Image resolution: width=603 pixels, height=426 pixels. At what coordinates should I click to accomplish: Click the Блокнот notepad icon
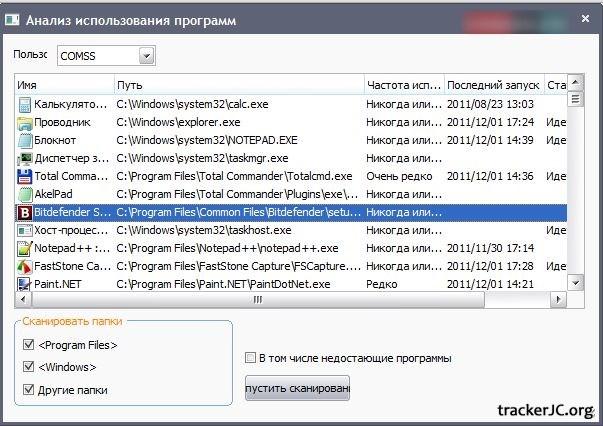[25, 140]
